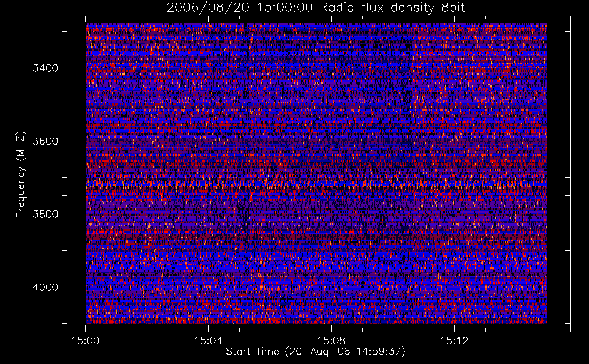Click the 15:00 time tick label
The image size is (589, 364).
point(86,341)
